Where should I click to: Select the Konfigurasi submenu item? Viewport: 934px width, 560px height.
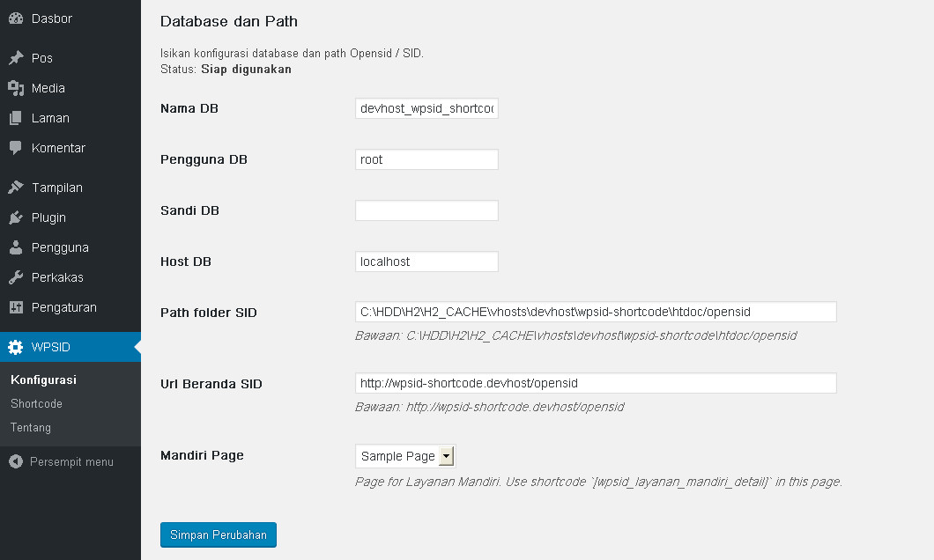pyautogui.click(x=43, y=379)
